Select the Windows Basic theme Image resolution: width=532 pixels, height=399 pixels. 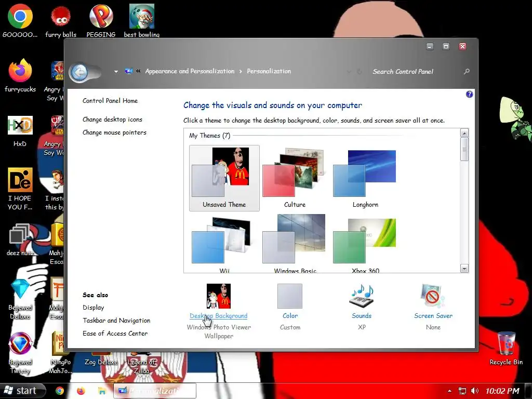pyautogui.click(x=295, y=243)
